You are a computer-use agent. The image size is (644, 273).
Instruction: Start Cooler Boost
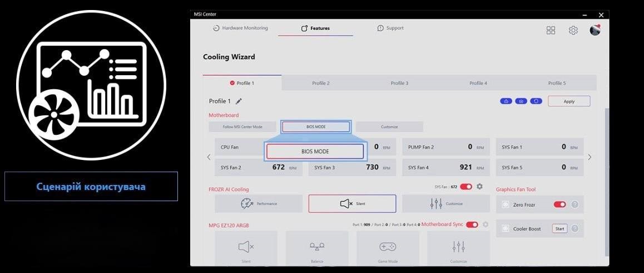point(559,228)
